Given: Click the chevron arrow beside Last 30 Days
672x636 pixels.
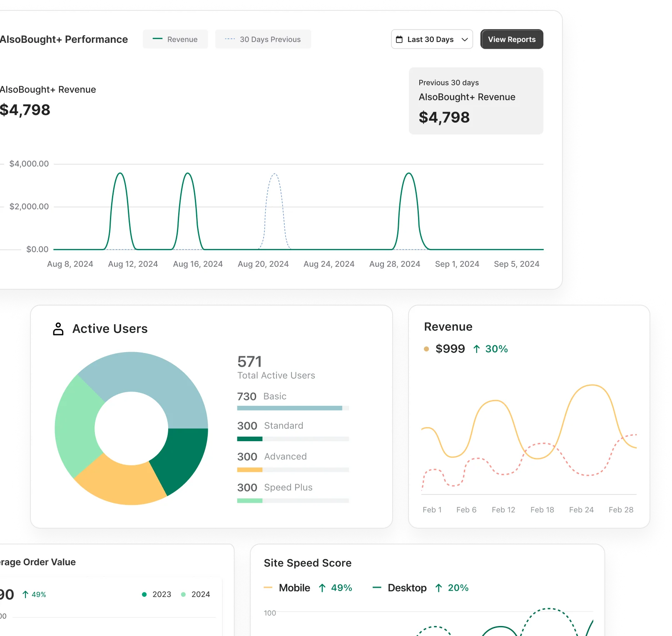Looking at the screenshot, I should click(x=465, y=40).
